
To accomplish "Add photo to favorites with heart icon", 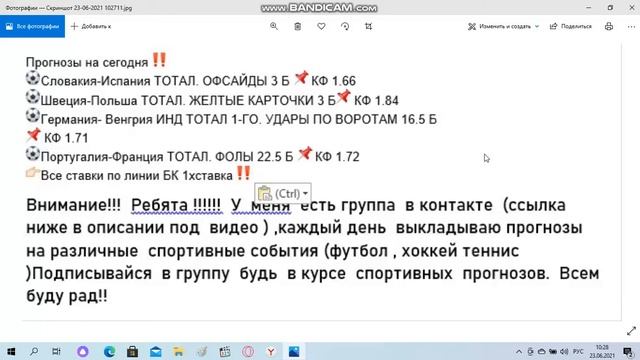I will point(321,26).
